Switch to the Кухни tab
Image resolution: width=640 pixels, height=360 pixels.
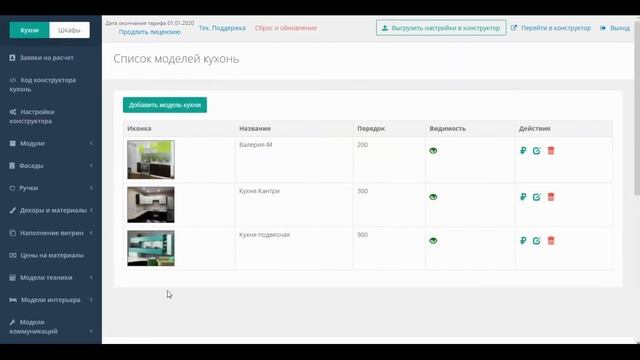tap(29, 30)
